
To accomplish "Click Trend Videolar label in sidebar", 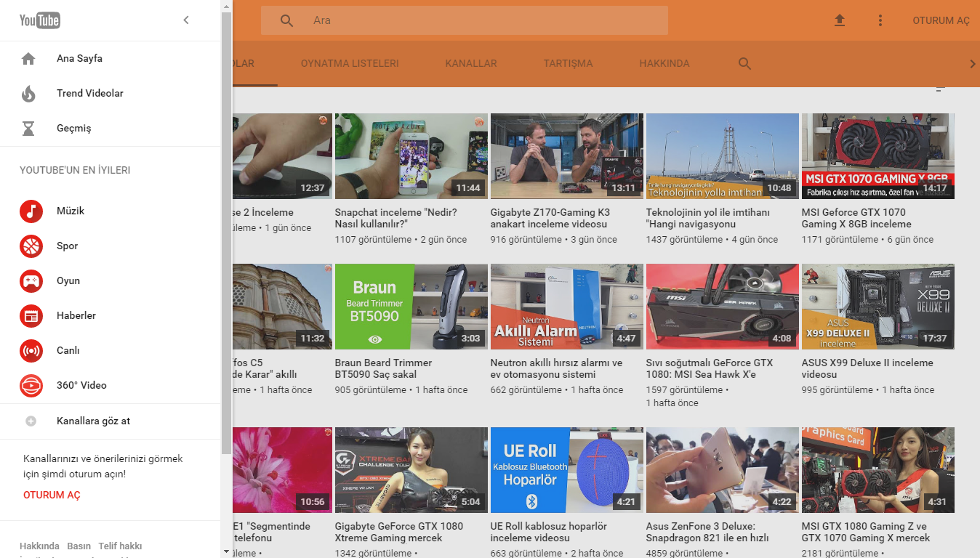I will click(90, 94).
